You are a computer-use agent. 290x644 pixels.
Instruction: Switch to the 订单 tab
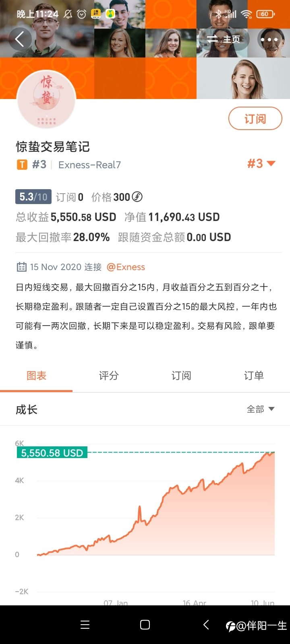254,376
